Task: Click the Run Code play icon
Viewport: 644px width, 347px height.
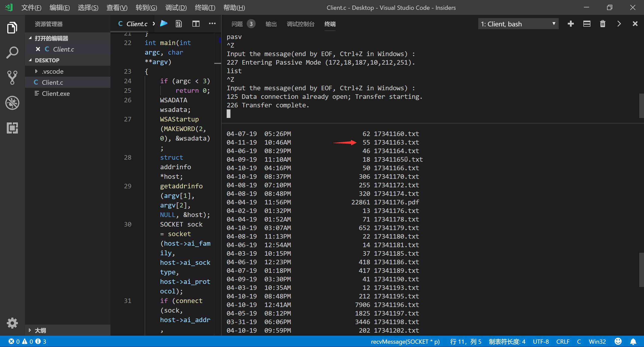Action: click(x=164, y=24)
